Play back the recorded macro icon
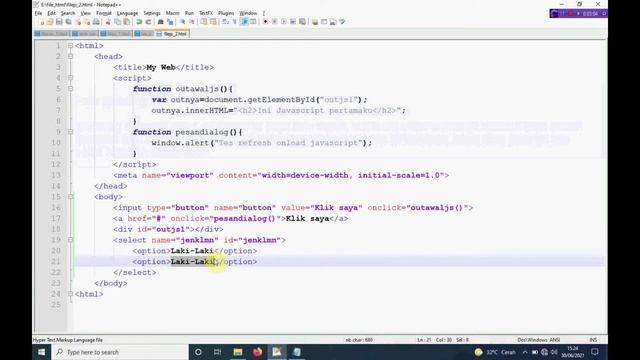This screenshot has height=360, width=640. (284, 22)
